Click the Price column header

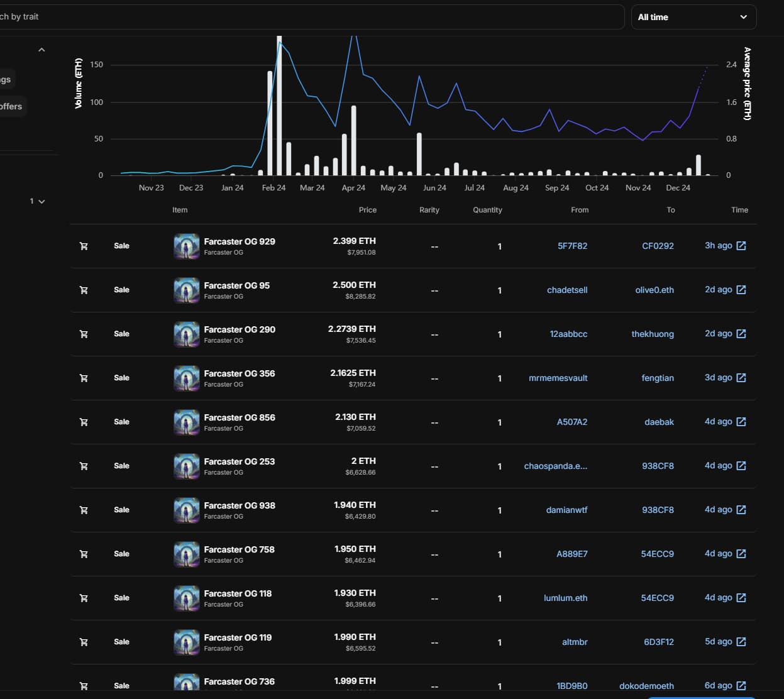tap(367, 210)
